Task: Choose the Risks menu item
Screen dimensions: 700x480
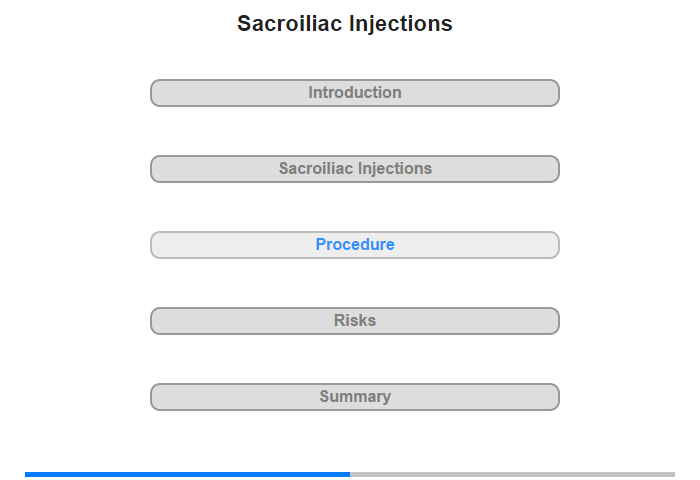Action: [x=354, y=321]
